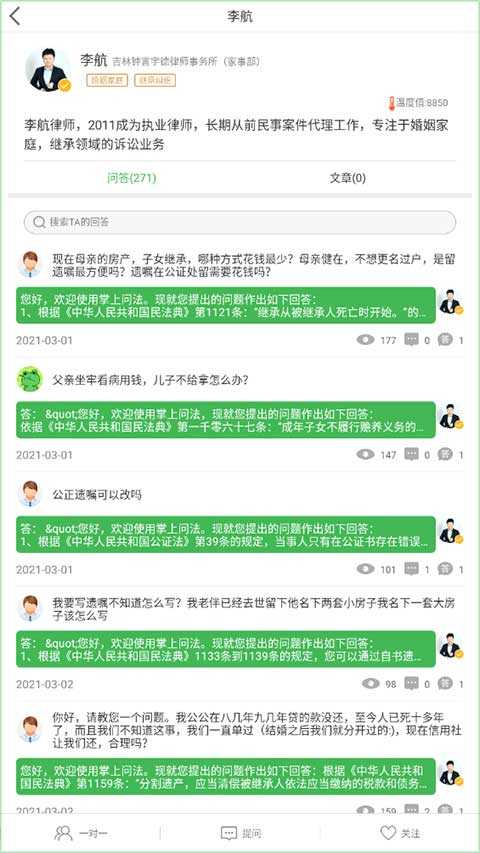Tap the 提问 button
Image resolution: width=480 pixels, height=853 pixels.
coord(241,833)
